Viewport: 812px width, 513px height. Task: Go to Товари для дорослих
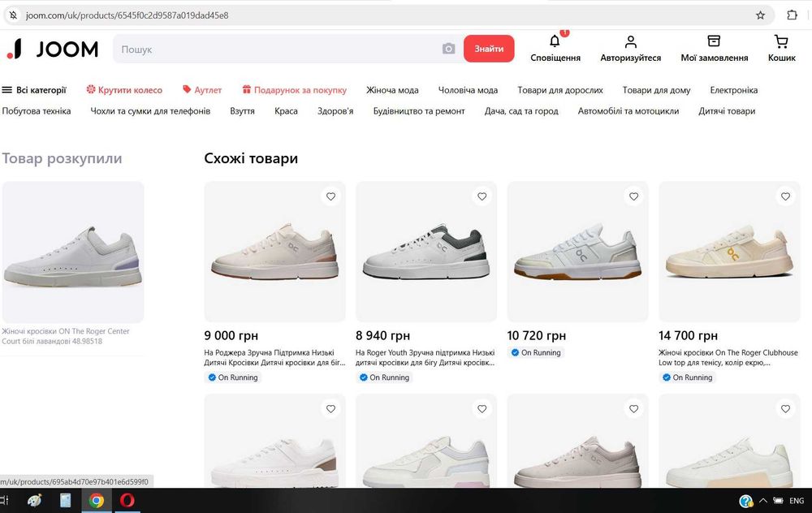click(560, 90)
